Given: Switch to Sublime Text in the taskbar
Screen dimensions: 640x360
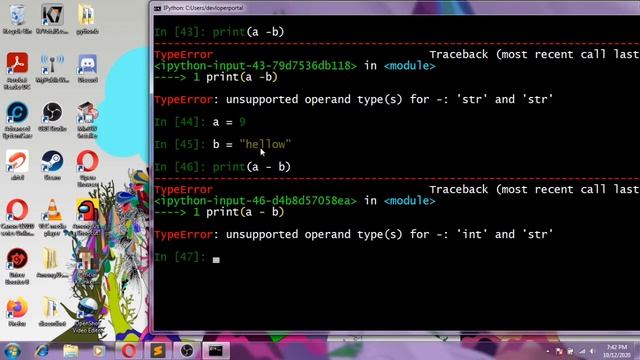Looking at the screenshot, I should tap(158, 351).
